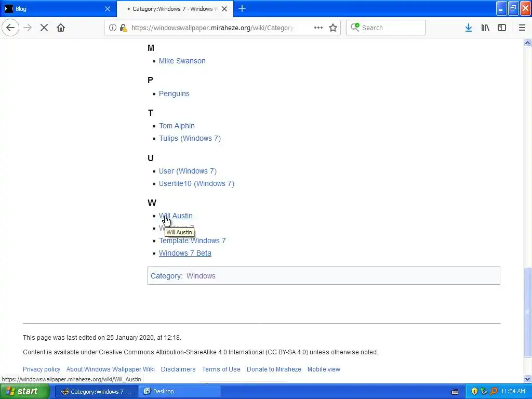This screenshot has width=532, height=399.
Task: Open the Tom Alphin link
Action: (177, 126)
